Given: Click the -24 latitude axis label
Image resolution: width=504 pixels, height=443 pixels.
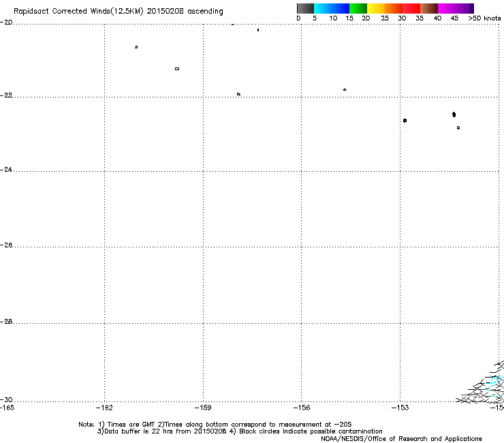Looking at the screenshot, I should [6, 170].
